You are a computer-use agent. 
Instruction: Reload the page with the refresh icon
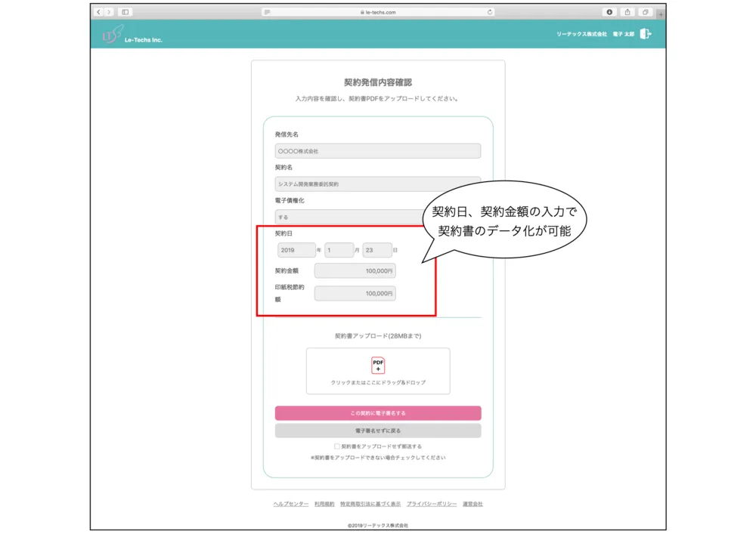(490, 12)
